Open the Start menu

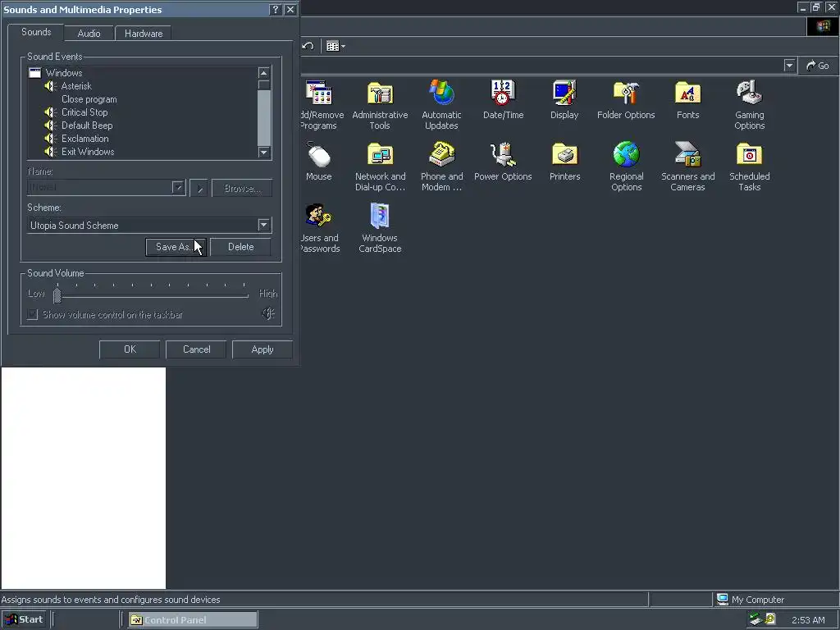click(24, 619)
